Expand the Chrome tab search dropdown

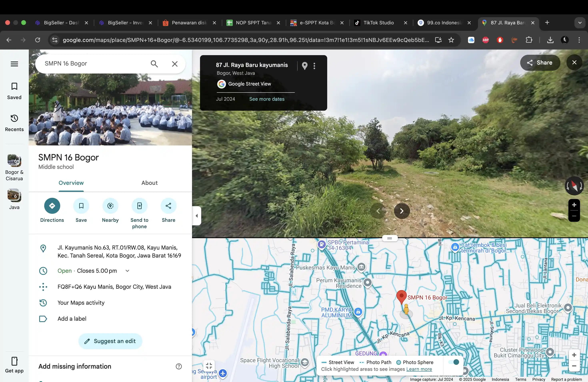click(x=580, y=23)
